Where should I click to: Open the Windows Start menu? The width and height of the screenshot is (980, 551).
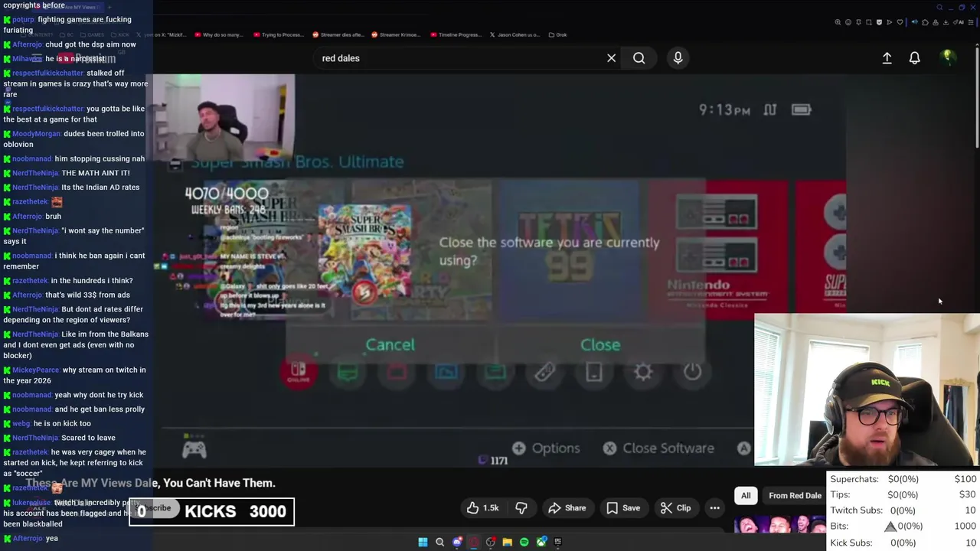(423, 542)
